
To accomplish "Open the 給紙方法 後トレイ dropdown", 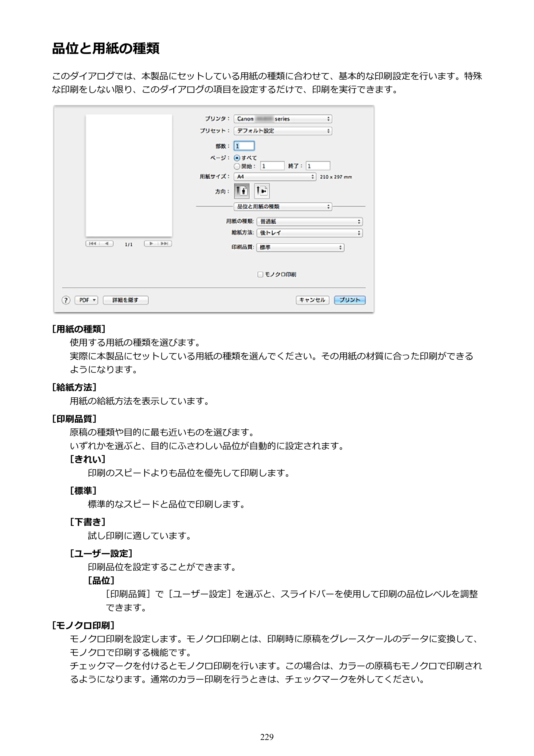I will coord(310,233).
